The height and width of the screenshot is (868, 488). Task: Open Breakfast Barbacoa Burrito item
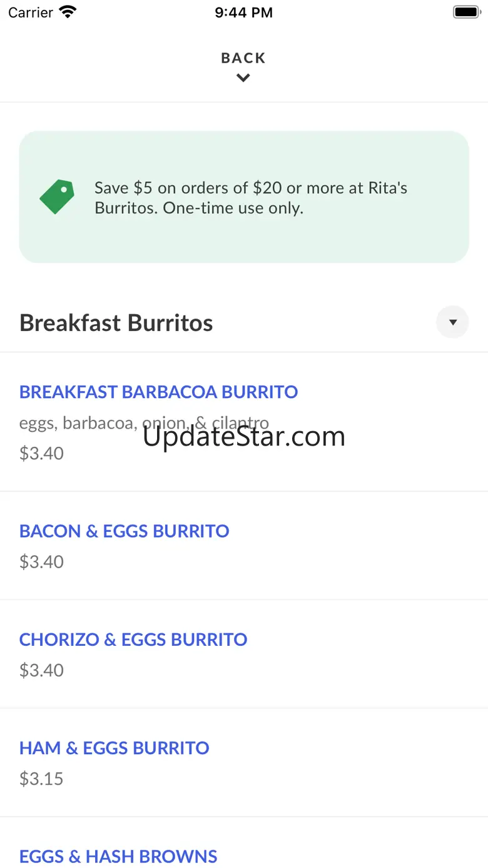pyautogui.click(x=158, y=392)
